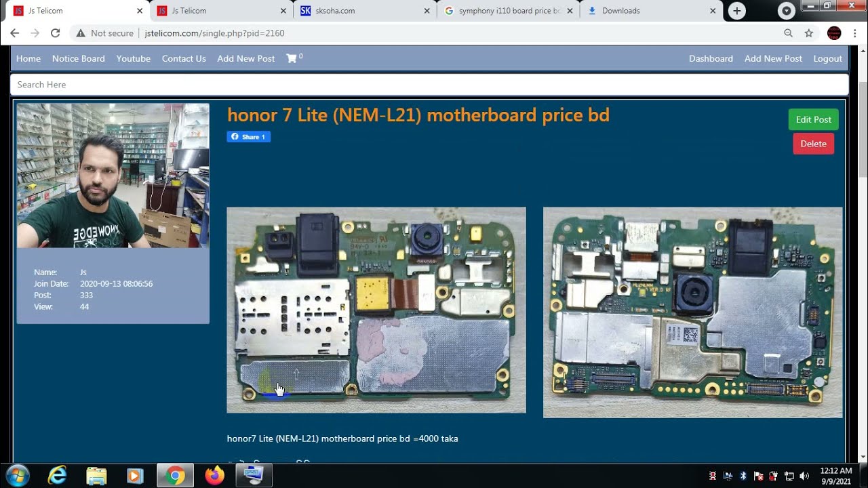Open the shopping cart icon
Screen dimensions: 868x488
coord(292,58)
